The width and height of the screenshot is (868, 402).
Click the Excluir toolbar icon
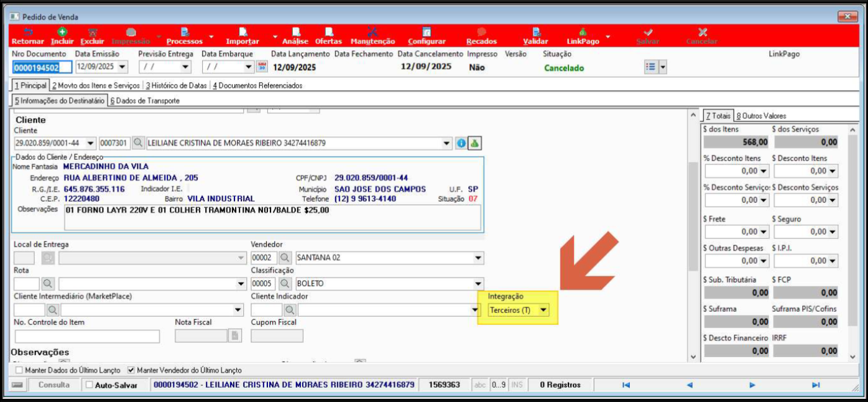92,32
